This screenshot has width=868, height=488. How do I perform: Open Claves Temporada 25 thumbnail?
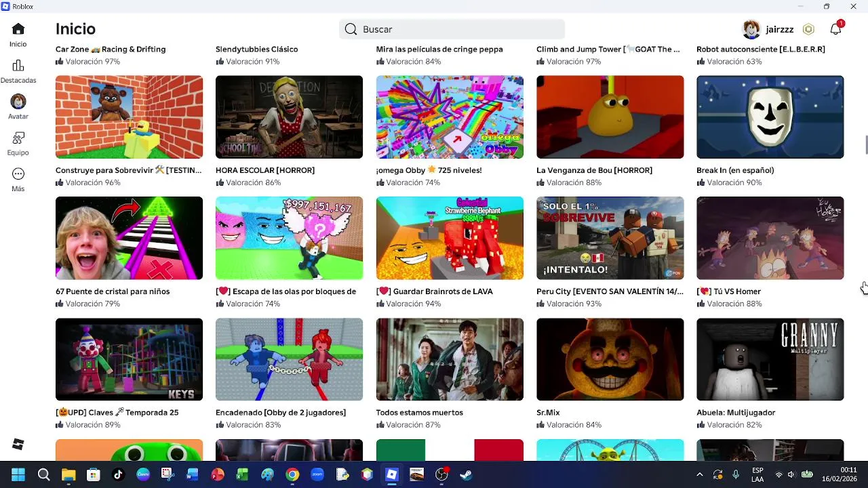click(x=129, y=359)
